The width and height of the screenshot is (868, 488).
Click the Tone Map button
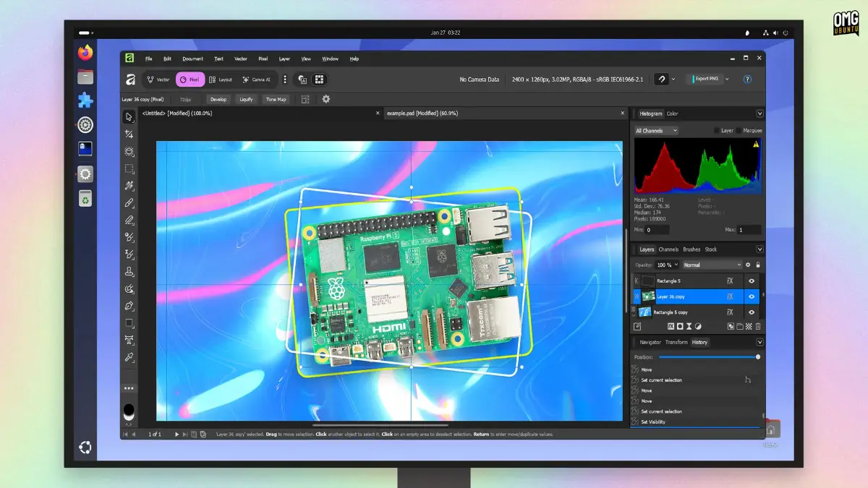click(x=276, y=99)
